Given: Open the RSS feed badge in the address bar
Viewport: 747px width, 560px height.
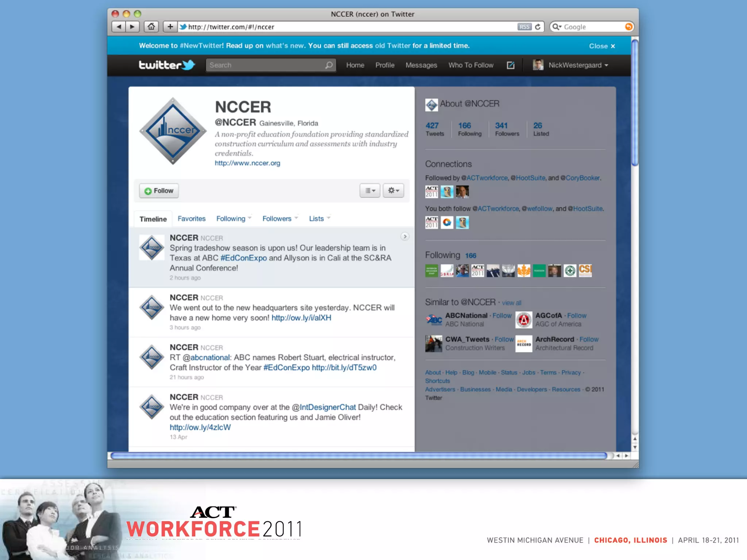Looking at the screenshot, I should point(524,27).
